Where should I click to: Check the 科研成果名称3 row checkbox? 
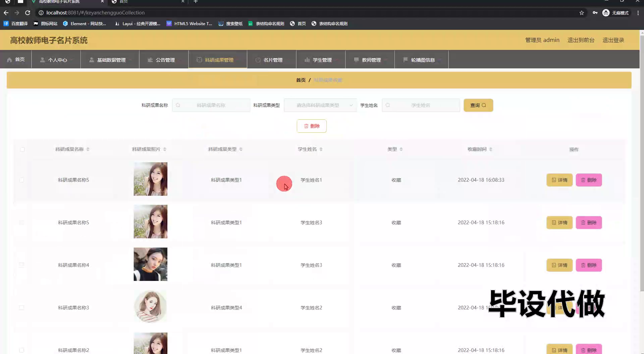pyautogui.click(x=21, y=308)
